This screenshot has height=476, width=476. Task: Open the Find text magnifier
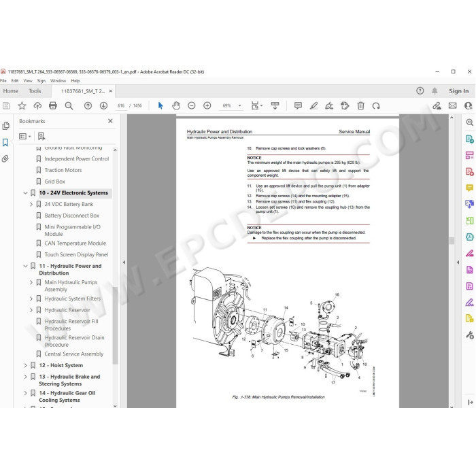(x=69, y=105)
